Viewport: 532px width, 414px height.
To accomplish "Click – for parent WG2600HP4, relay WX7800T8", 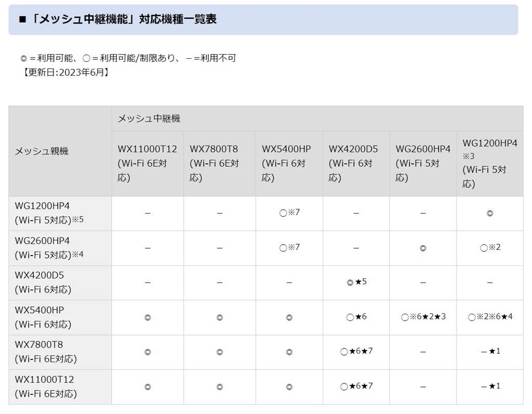I will (220, 248).
